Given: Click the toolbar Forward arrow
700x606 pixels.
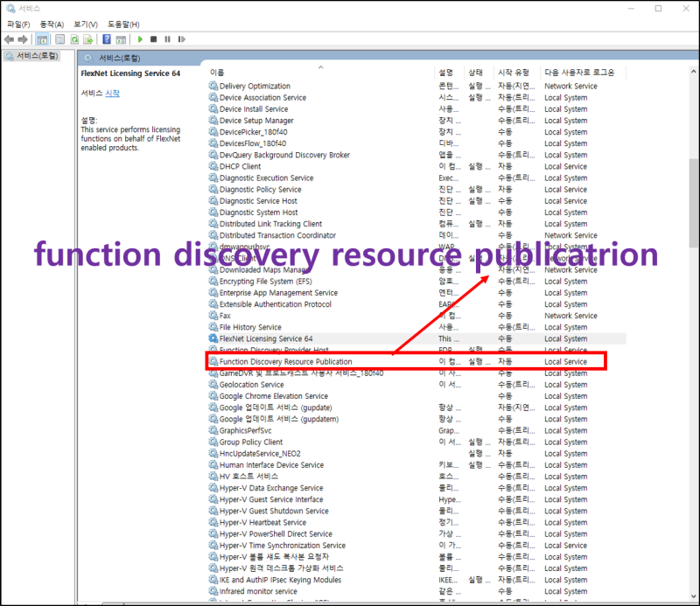Looking at the screenshot, I should tap(23, 39).
